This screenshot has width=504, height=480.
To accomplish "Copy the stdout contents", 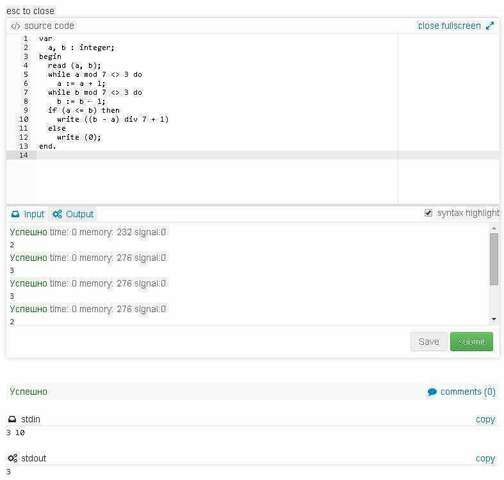I will click(485, 458).
